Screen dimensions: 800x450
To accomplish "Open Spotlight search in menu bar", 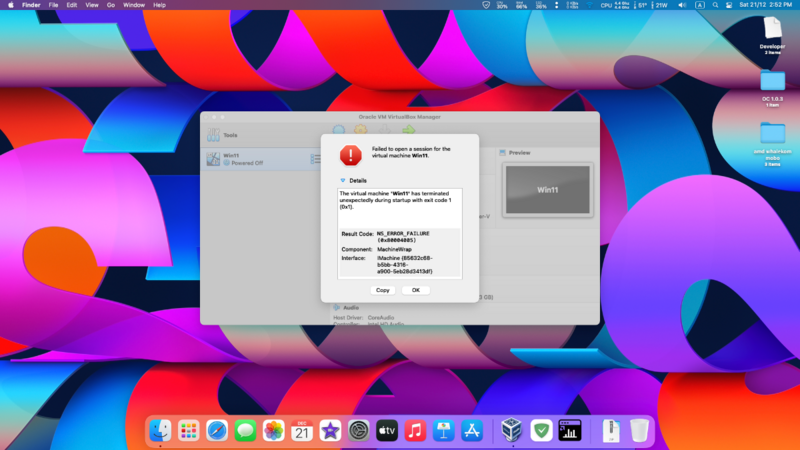I will [715, 5].
